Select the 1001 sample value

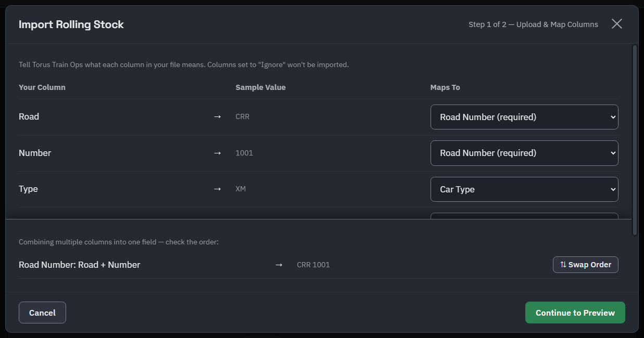coord(244,153)
